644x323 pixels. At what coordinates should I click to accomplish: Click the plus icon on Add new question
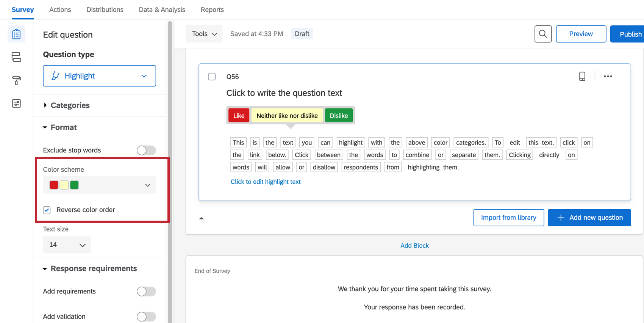pyautogui.click(x=561, y=218)
